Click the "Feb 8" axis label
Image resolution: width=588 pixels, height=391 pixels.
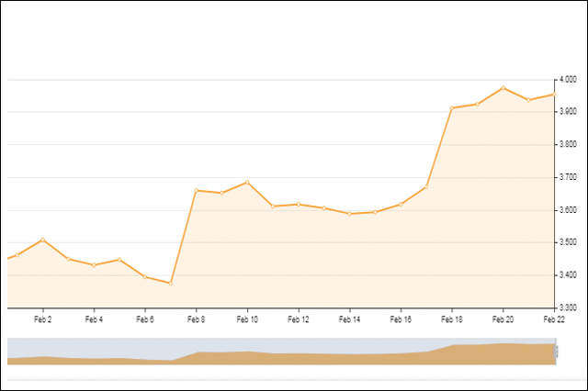tap(196, 319)
